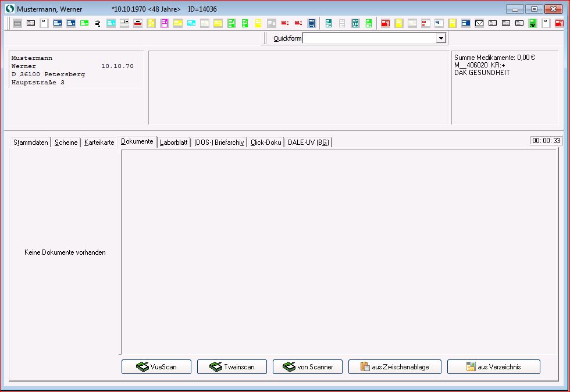Switch to the Click-Doku tab

coord(266,142)
